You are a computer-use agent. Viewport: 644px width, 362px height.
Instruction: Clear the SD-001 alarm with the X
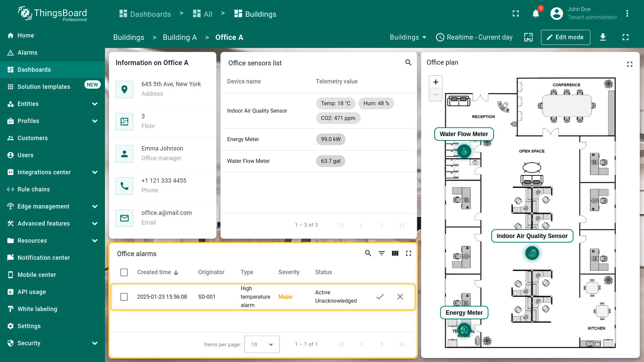(400, 297)
